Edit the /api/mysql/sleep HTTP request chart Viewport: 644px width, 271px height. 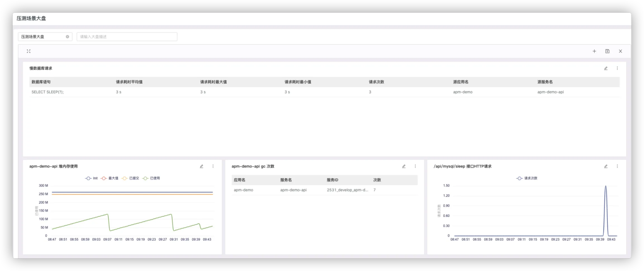click(x=606, y=166)
